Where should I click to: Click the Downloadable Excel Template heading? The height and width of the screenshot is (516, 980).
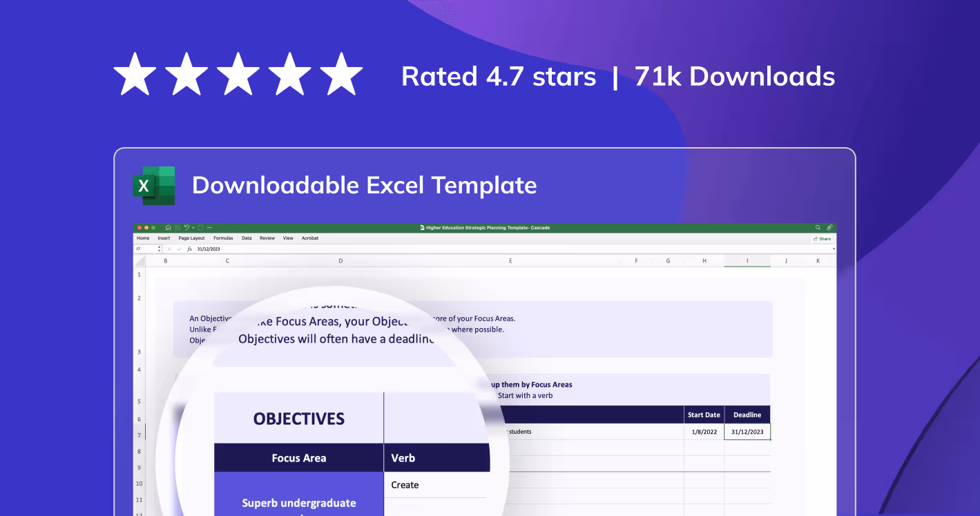(364, 185)
